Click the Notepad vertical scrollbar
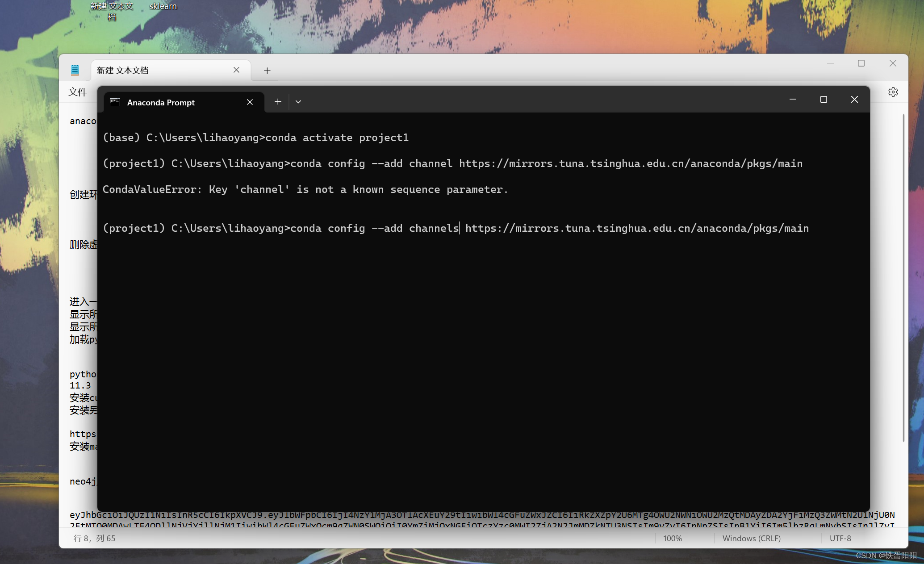 (903, 277)
